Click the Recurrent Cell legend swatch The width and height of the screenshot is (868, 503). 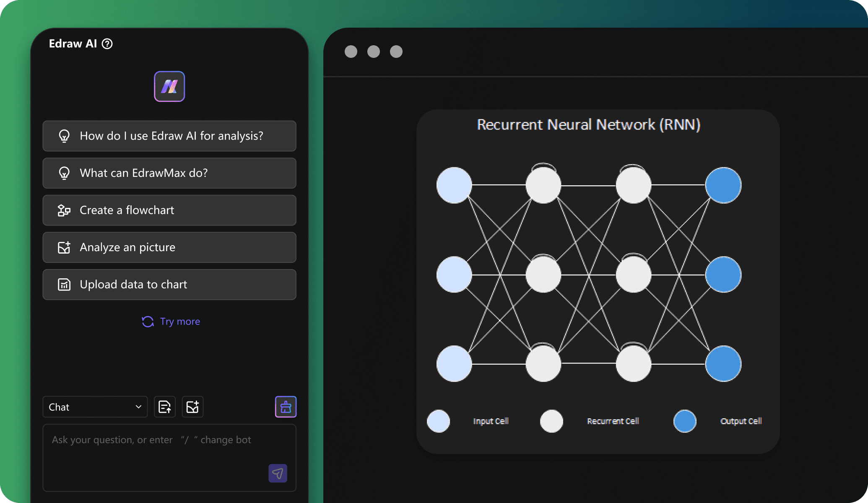coord(551,421)
